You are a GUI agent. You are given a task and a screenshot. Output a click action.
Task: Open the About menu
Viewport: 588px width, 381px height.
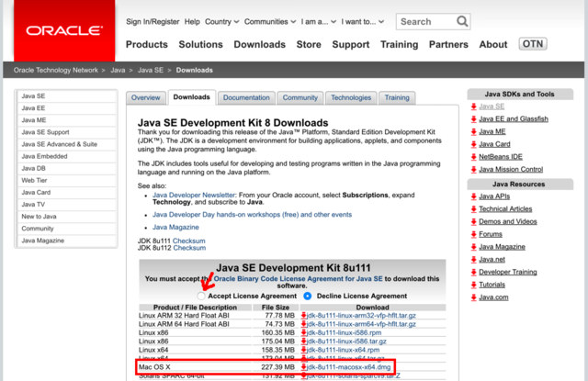pyautogui.click(x=493, y=45)
